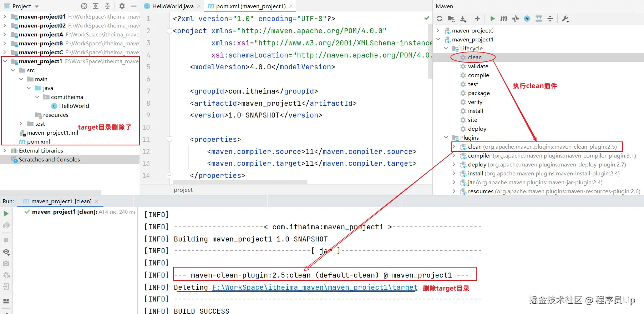
Task: Open Project panel gear options
Action: tap(122, 6)
